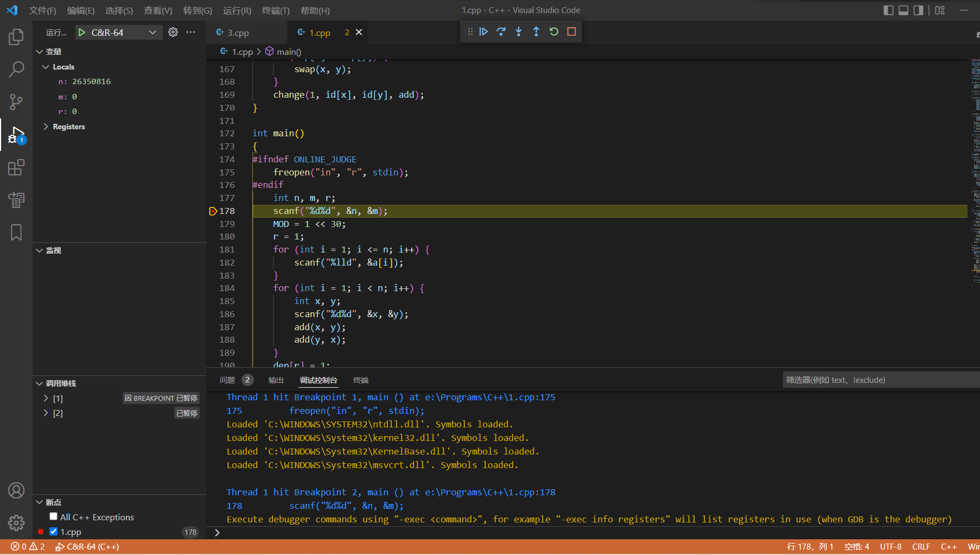The width and height of the screenshot is (980, 555).
Task: Click the 行 178, 列 1 cursor position
Action: point(810,547)
